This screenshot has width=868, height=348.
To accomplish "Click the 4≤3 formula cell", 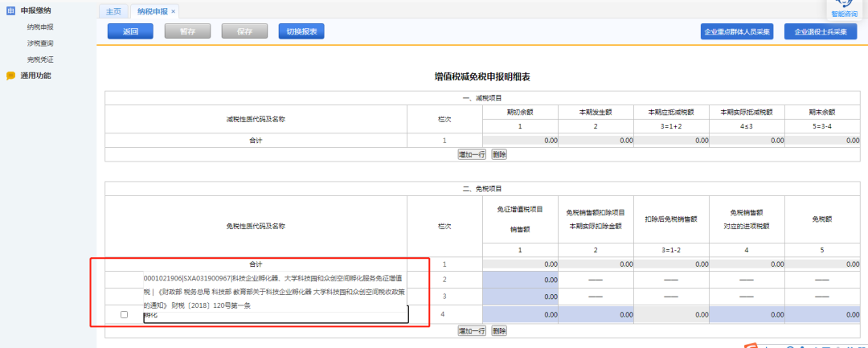I will pyautogui.click(x=747, y=126).
